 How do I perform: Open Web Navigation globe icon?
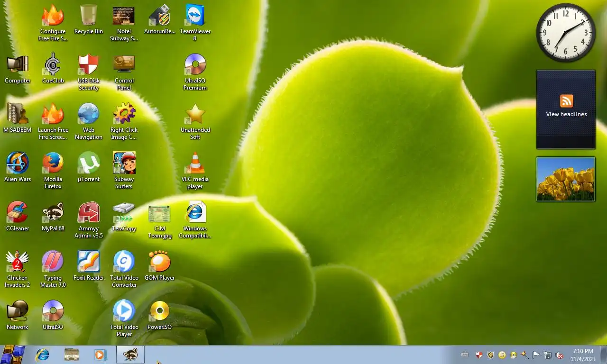[x=89, y=122]
